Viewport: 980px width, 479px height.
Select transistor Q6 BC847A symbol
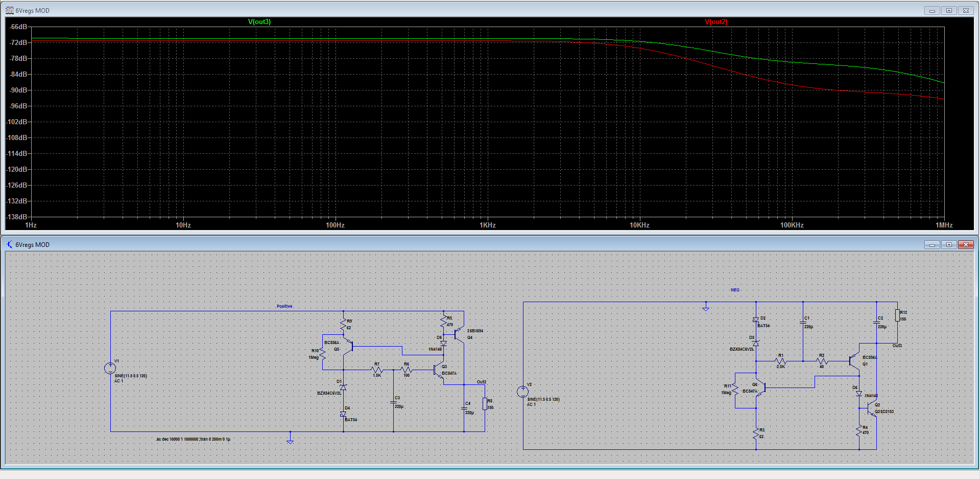[760, 388]
